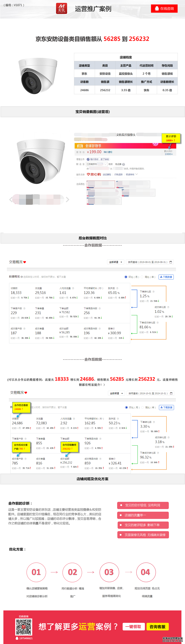Viewport: 185px width, 644px height.
Task: Click the 宝贝的定价较低 没有利润 red pill
Action: pyautogui.click(x=143, y=505)
